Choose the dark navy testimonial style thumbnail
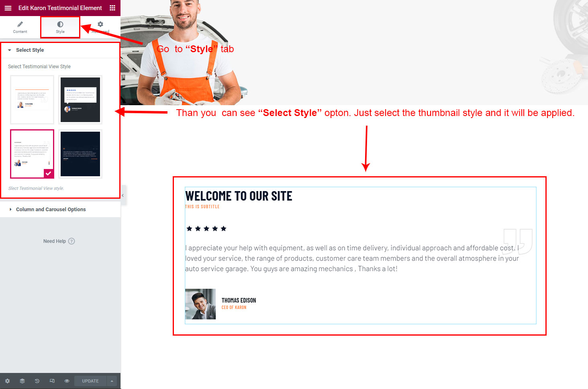The height and width of the screenshot is (389, 588). [80, 154]
